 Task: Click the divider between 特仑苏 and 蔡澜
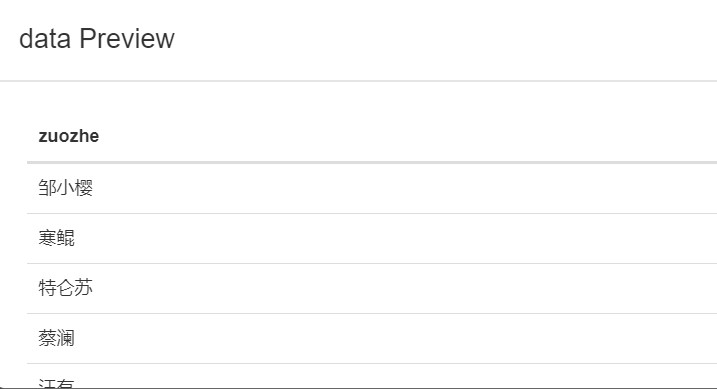[x=372, y=314]
